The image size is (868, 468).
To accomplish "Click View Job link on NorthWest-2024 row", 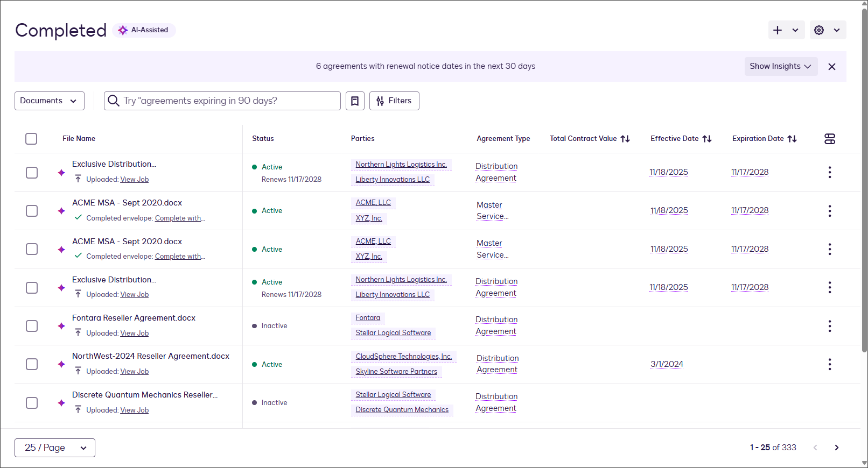I will 135,371.
